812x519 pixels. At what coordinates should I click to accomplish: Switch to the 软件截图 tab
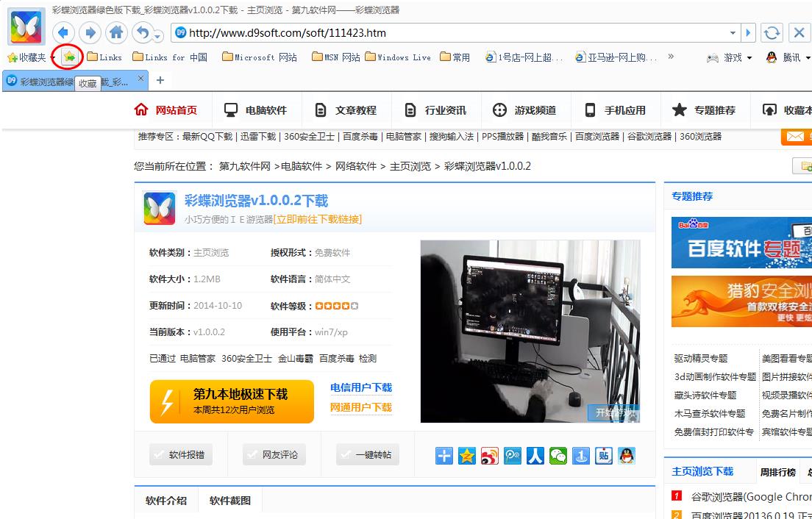230,501
